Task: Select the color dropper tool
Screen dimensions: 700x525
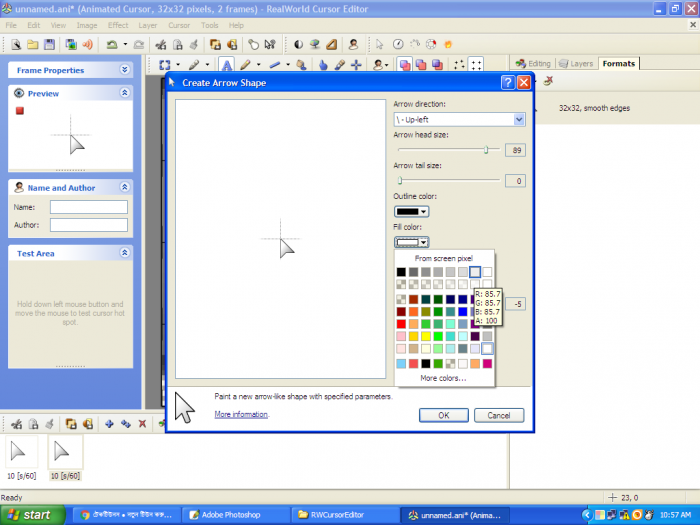Action: point(340,65)
